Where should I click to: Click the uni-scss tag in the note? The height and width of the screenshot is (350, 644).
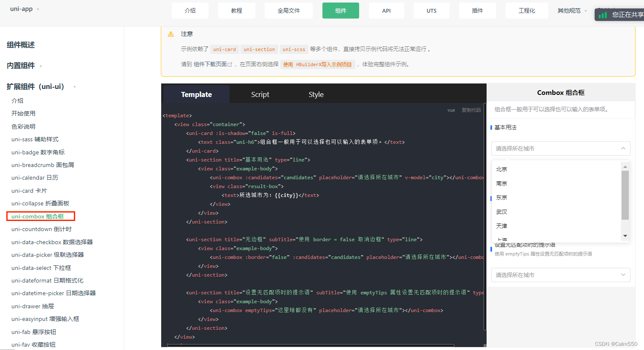pyautogui.click(x=294, y=49)
